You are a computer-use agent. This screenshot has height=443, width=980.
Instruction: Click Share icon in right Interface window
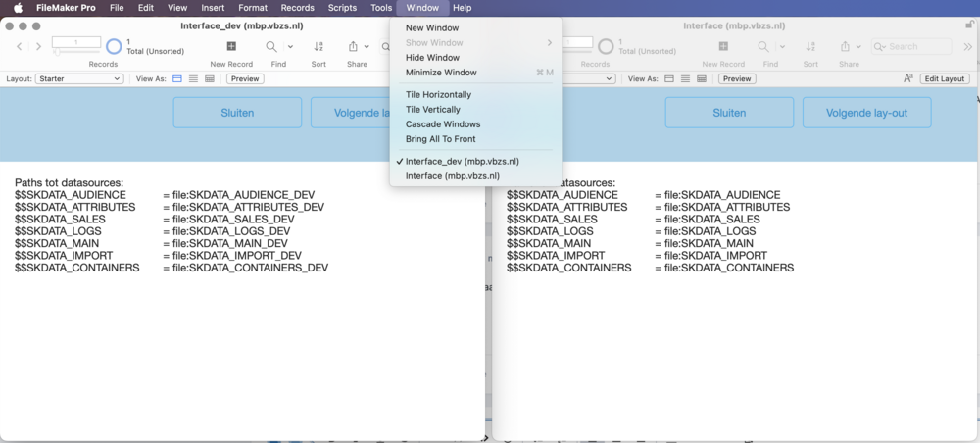(844, 46)
